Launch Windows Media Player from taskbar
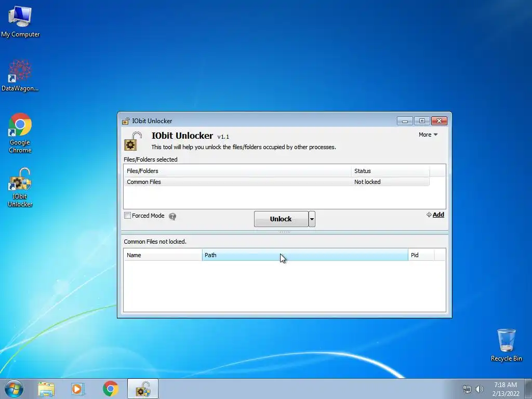532x399 pixels. (x=78, y=389)
